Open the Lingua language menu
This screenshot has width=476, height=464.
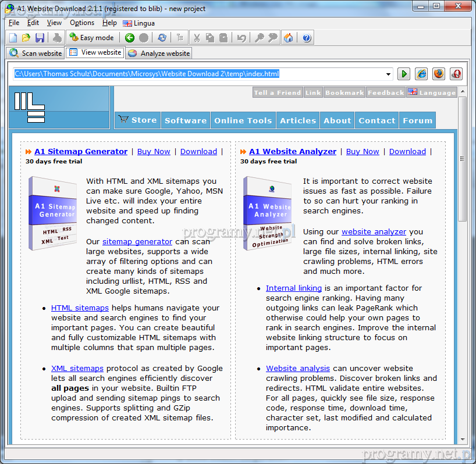[138, 23]
